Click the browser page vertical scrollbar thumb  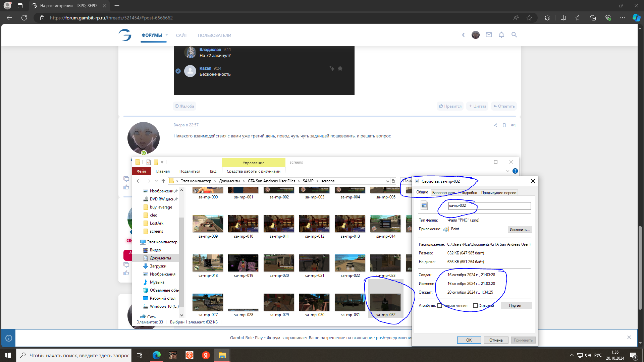(640, 268)
